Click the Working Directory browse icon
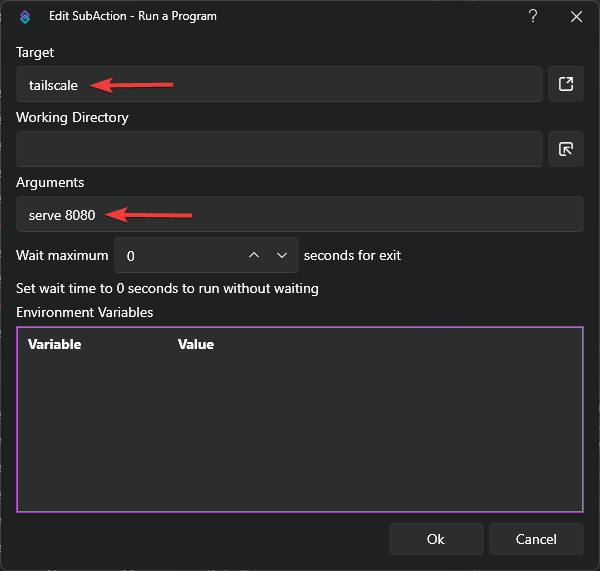 point(566,149)
